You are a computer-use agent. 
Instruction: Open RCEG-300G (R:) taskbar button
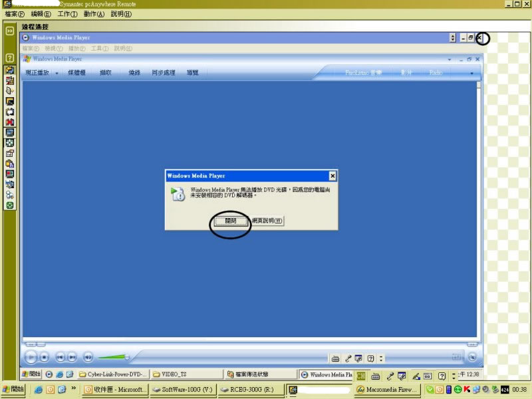pyautogui.click(x=251, y=390)
